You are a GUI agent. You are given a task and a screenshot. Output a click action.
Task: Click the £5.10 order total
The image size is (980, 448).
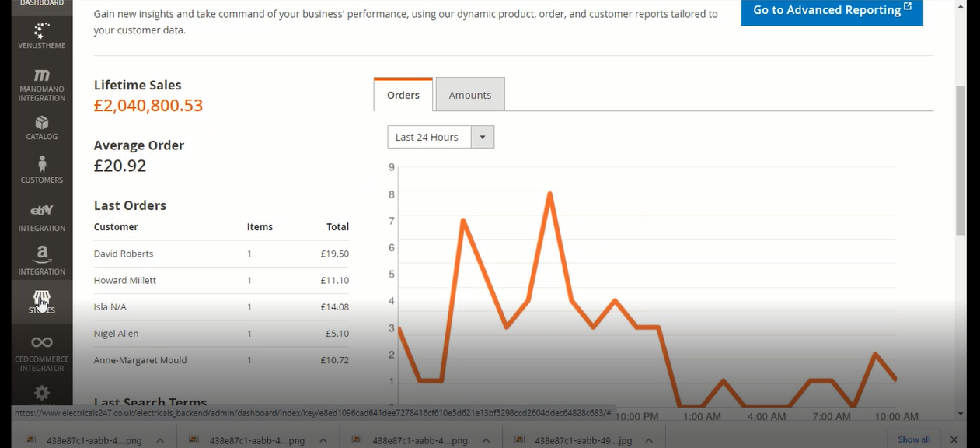click(x=337, y=333)
